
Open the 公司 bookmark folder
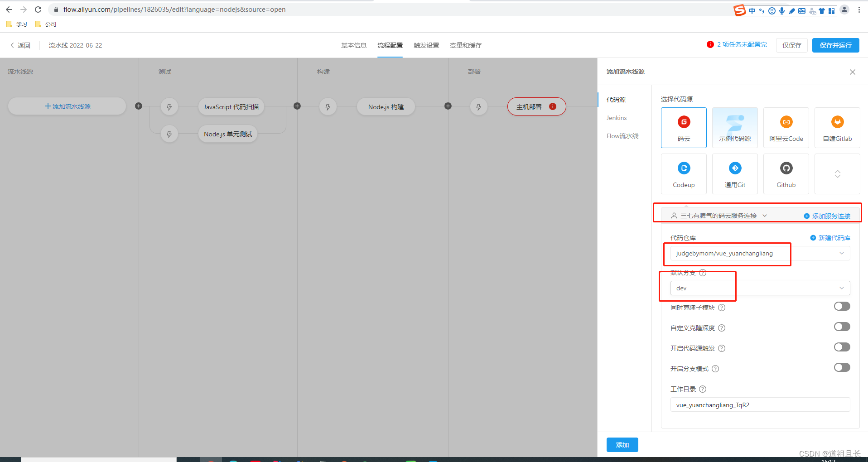46,24
